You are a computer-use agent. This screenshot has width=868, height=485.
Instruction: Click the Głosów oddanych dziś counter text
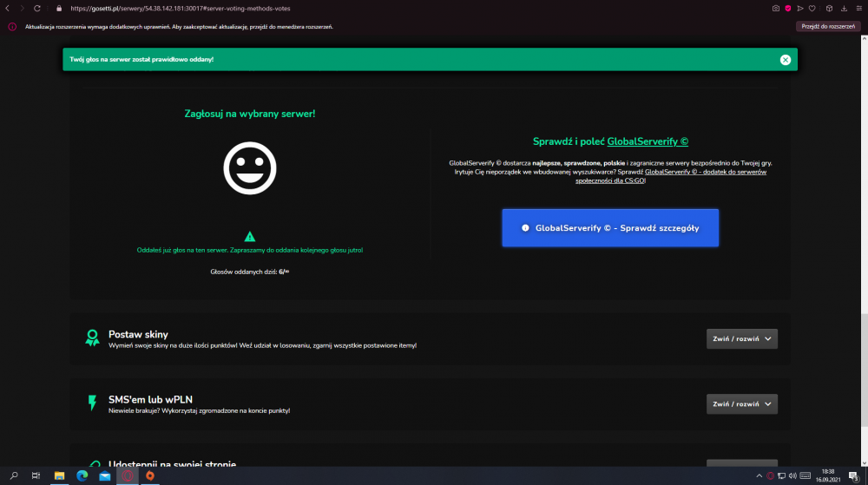[250, 272]
